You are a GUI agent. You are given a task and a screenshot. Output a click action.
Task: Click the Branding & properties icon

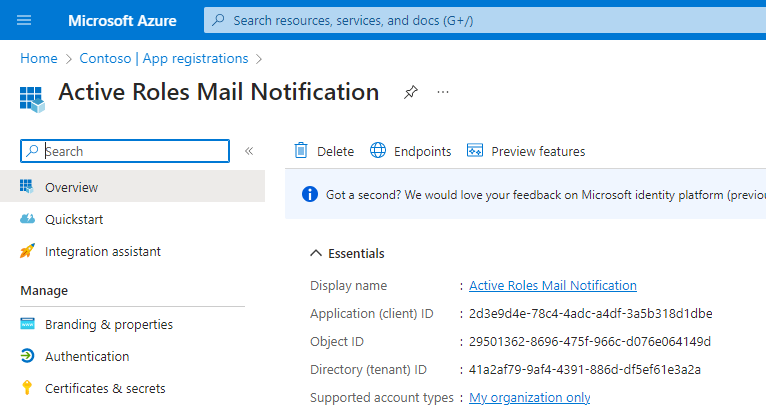coord(27,324)
